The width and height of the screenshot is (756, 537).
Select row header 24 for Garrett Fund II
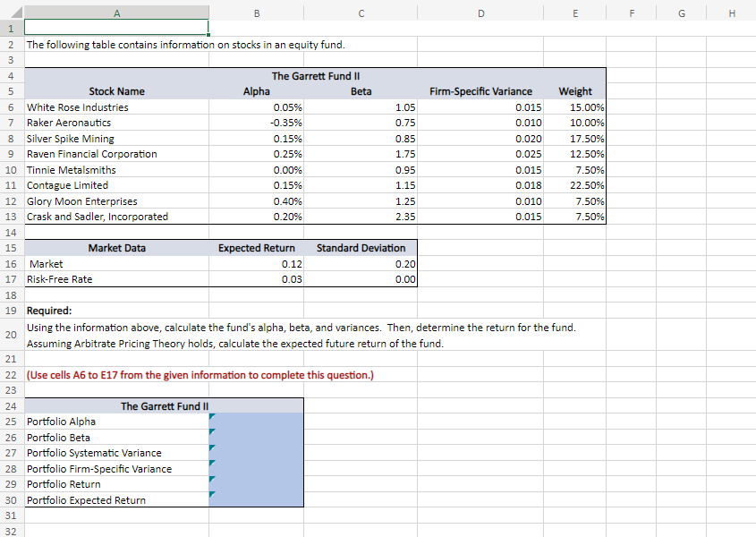(10, 405)
